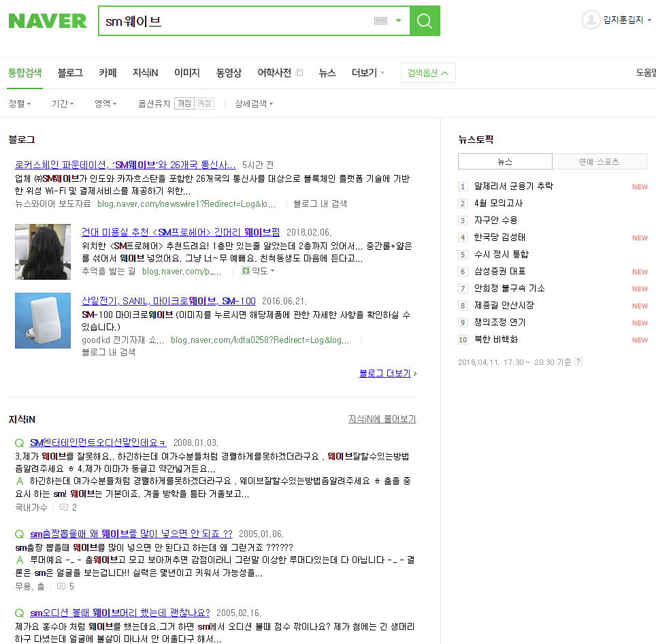This screenshot has height=644, width=656.
Task: Click the user profile avatar icon
Action: [591, 20]
